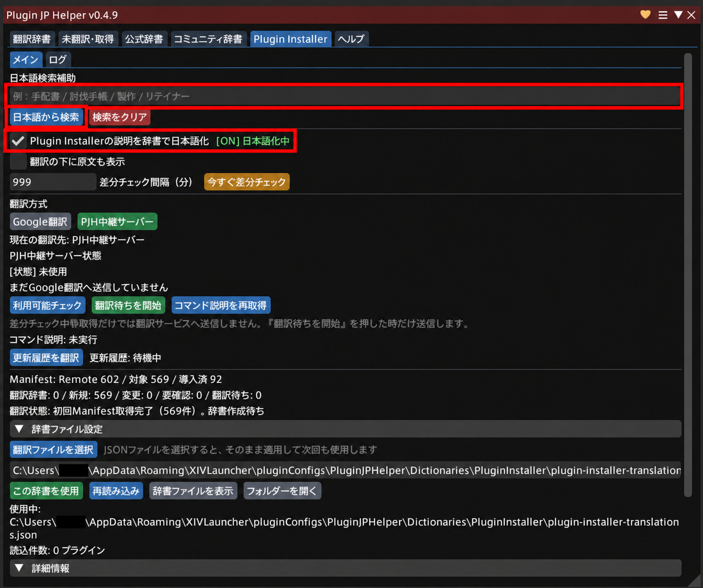This screenshot has height=588, width=703.
Task: Click the '現在の翻訳先: PJH中継サーバー' text
Action: point(77,240)
